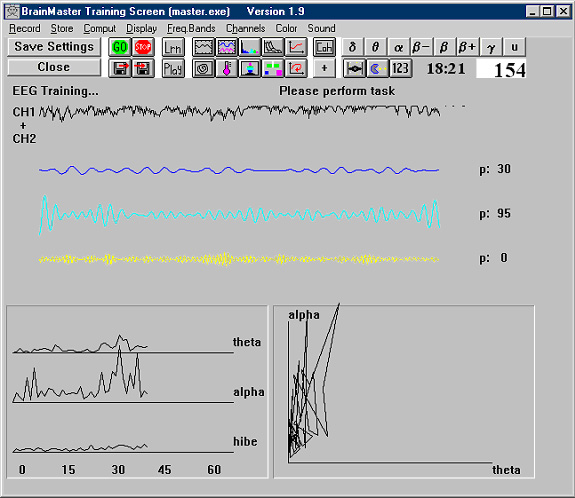Viewport: 575px width, 498px height.
Task: Open the spiral display icon
Action: click(x=204, y=68)
